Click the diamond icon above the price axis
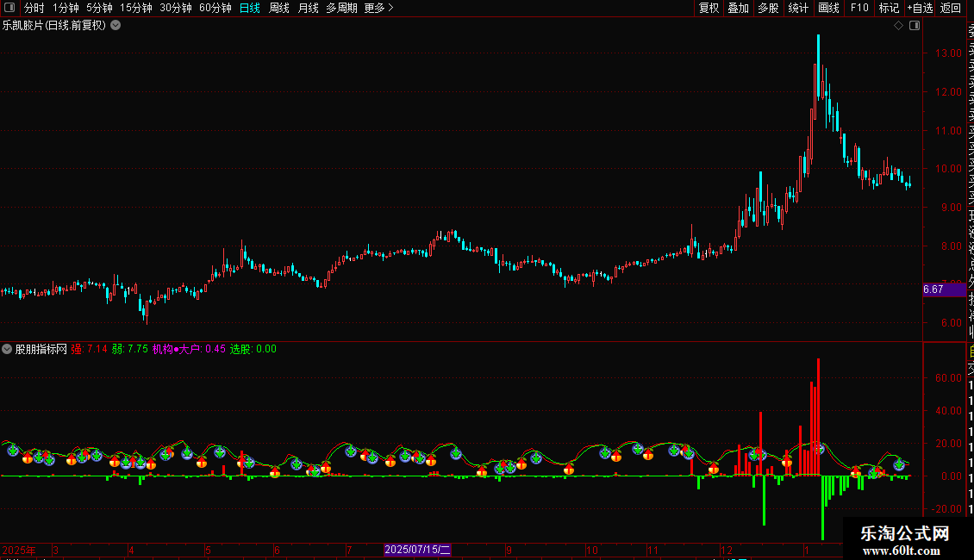Screen dimensions: 974x560 point(898,26)
